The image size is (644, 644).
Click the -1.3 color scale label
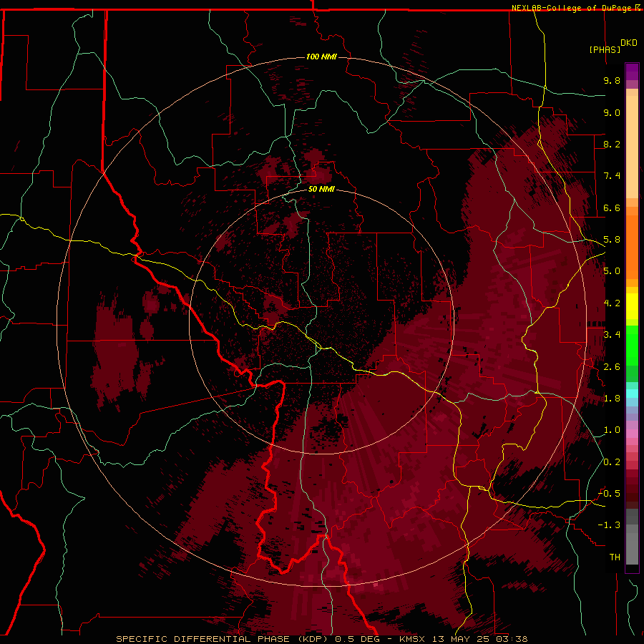click(x=609, y=525)
